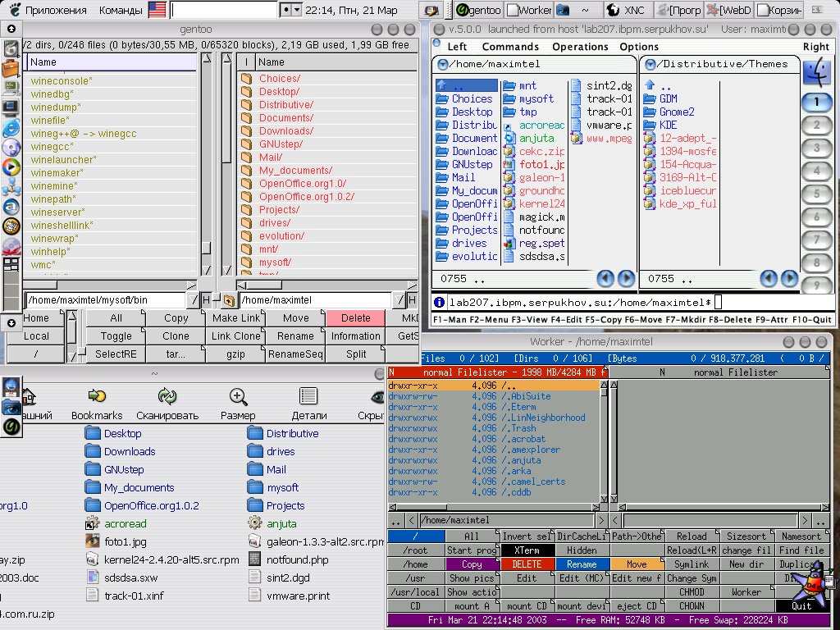This screenshot has height=630, width=840.
Task: Toggle the Hidden files button in Worker
Action: coord(582,550)
